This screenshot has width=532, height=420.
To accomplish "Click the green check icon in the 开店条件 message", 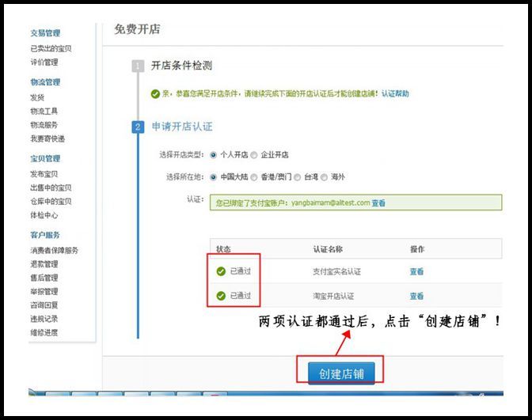I will (x=155, y=93).
